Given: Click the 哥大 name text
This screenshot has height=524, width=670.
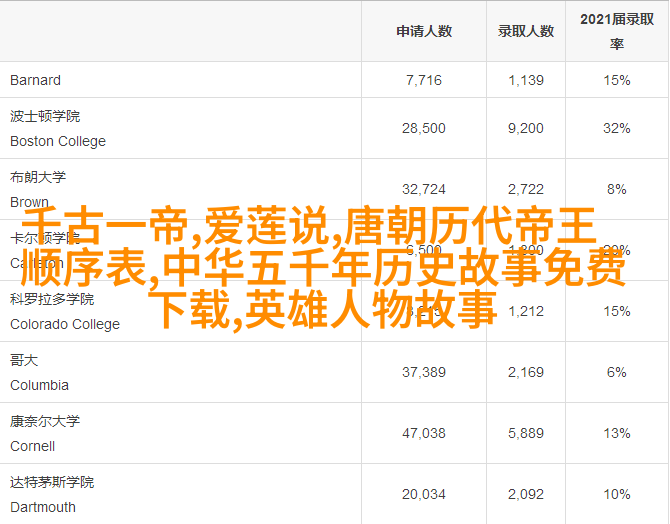Looking at the screenshot, I should (24, 360).
